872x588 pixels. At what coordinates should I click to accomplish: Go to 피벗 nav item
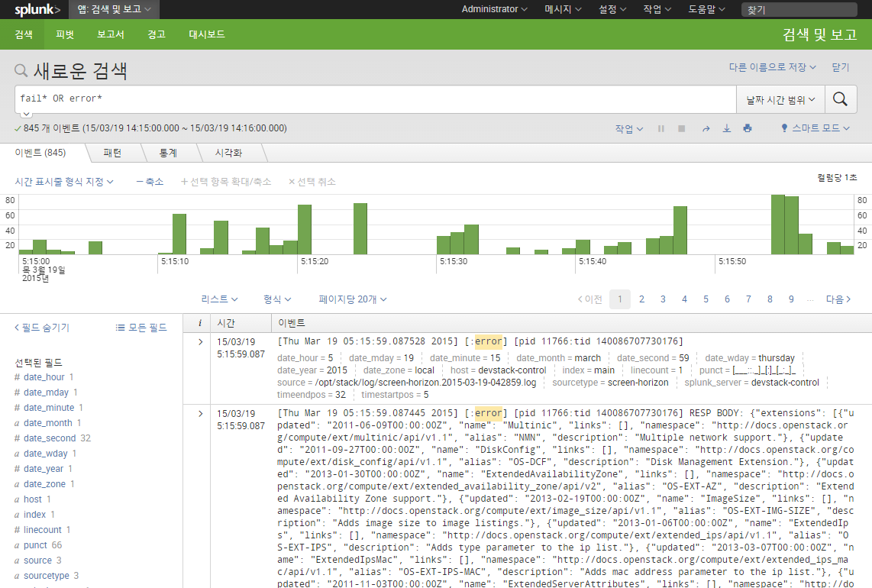point(64,34)
